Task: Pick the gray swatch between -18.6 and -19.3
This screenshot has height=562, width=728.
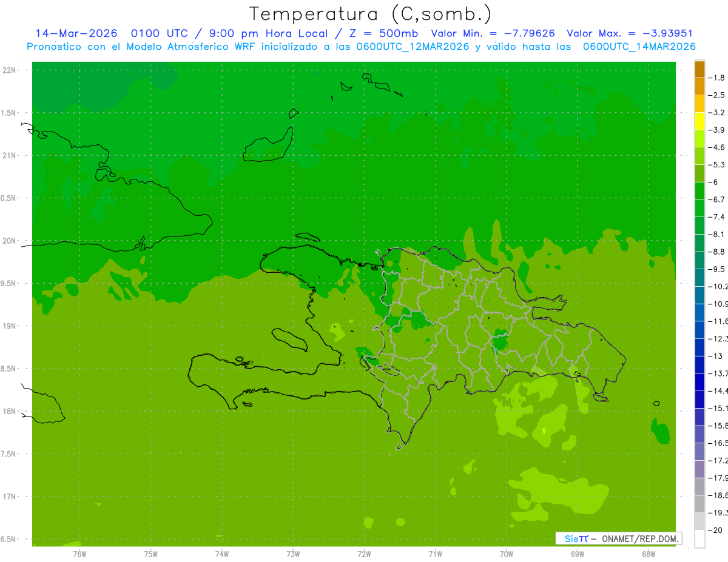Action: pos(699,504)
